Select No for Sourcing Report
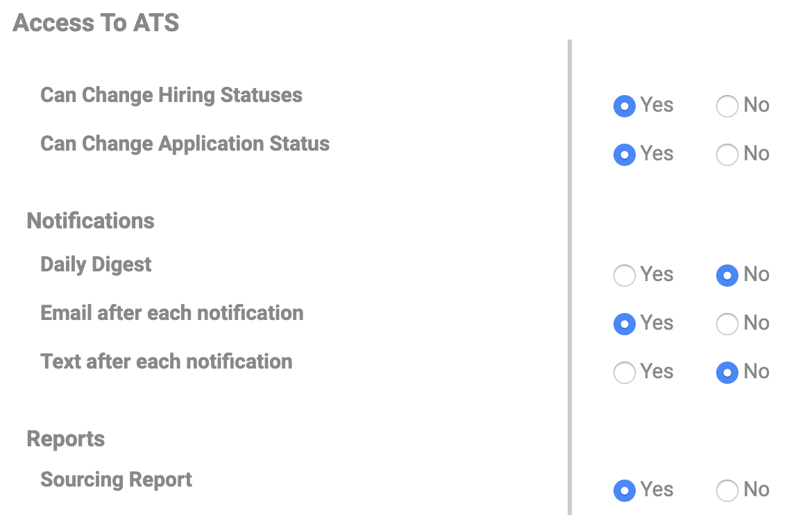 pos(727,491)
